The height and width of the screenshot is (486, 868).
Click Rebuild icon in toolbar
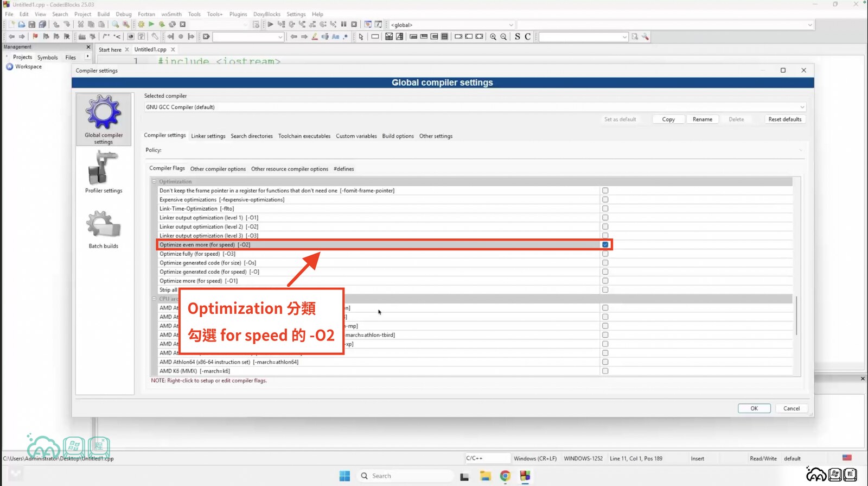click(172, 24)
